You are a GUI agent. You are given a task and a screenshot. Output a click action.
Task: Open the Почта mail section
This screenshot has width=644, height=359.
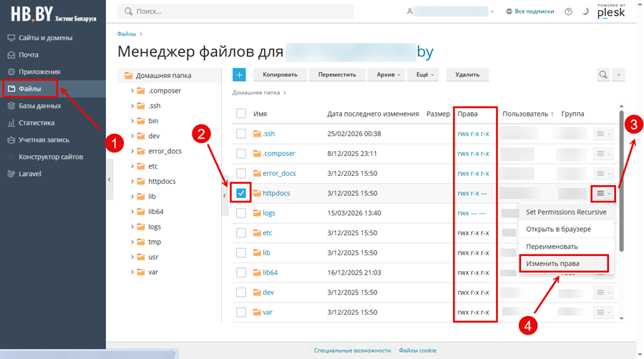pos(29,54)
